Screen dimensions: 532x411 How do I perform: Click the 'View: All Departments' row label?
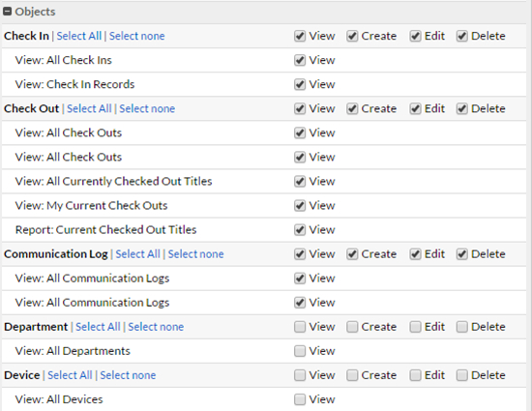[73, 351]
